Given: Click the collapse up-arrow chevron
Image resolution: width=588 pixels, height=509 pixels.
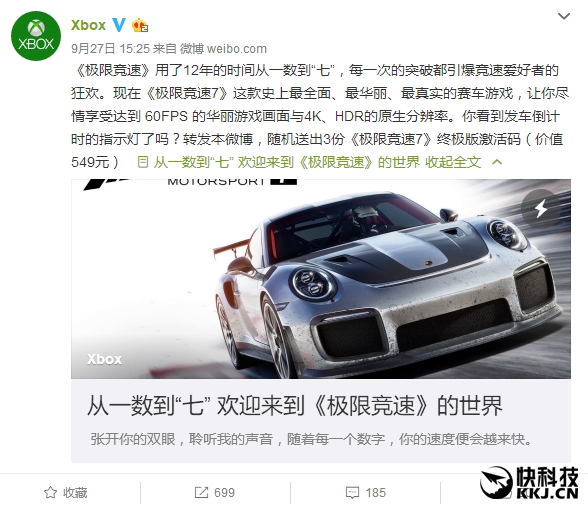Looking at the screenshot, I should click(497, 162).
